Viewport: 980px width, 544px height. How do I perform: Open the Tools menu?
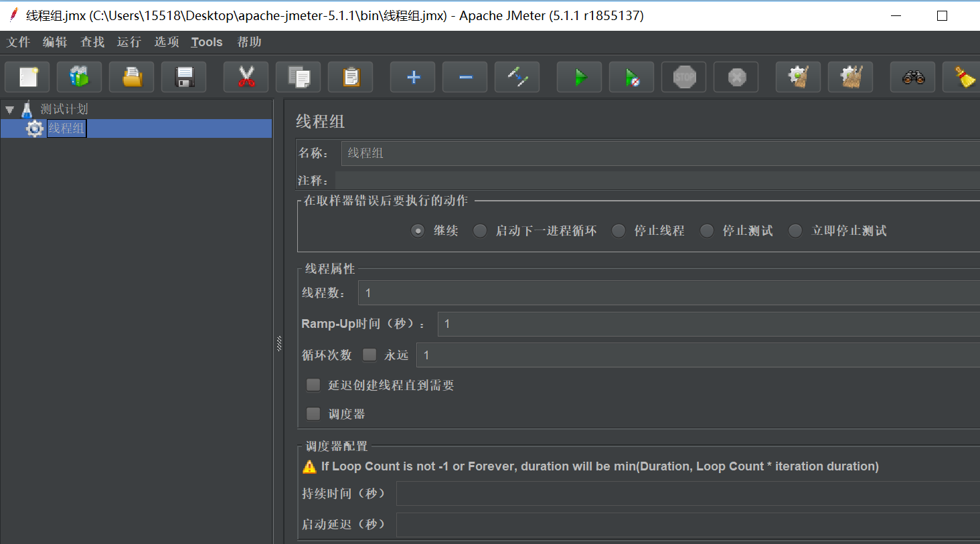207,42
